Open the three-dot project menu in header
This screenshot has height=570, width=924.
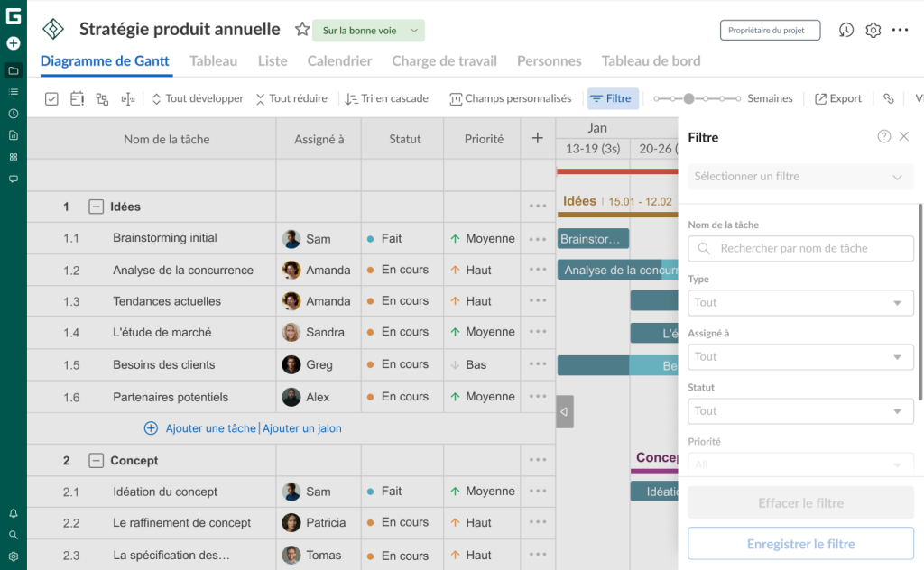[x=900, y=30]
